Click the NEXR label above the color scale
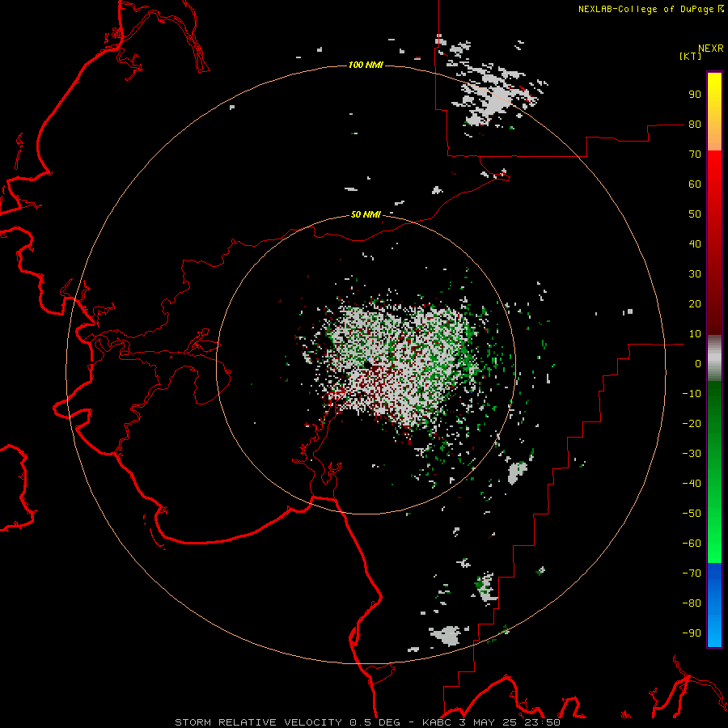Image resolution: width=728 pixels, height=728 pixels. [711, 49]
